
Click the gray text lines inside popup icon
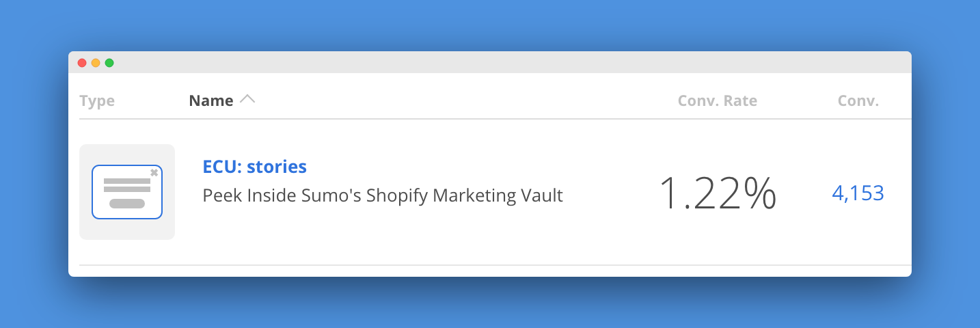point(127,185)
